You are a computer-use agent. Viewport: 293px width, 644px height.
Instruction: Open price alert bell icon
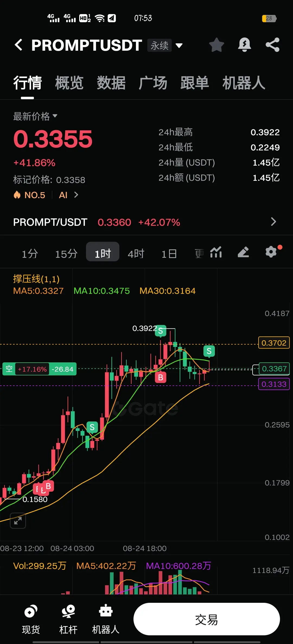click(x=244, y=45)
